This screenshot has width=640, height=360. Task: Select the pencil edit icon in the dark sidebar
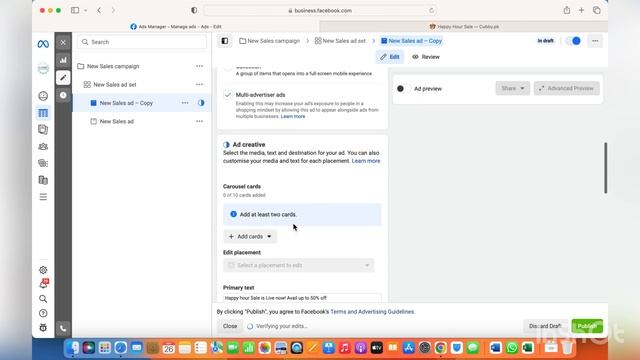63,78
